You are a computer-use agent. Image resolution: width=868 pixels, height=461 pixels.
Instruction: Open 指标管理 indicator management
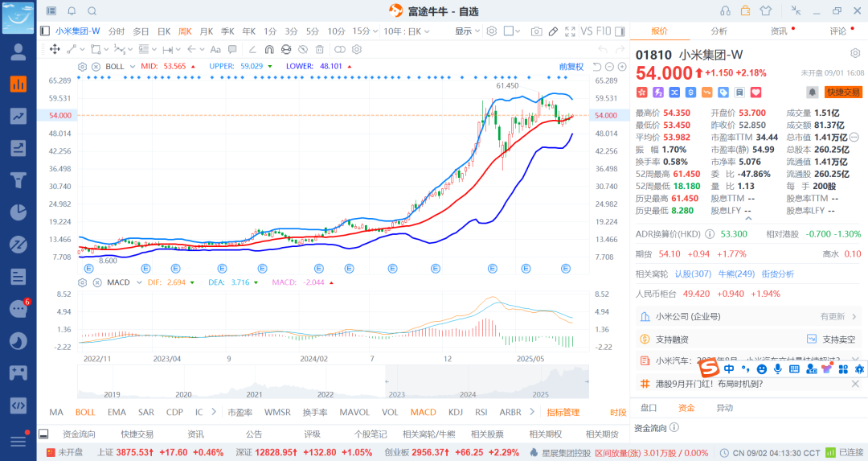(563, 412)
